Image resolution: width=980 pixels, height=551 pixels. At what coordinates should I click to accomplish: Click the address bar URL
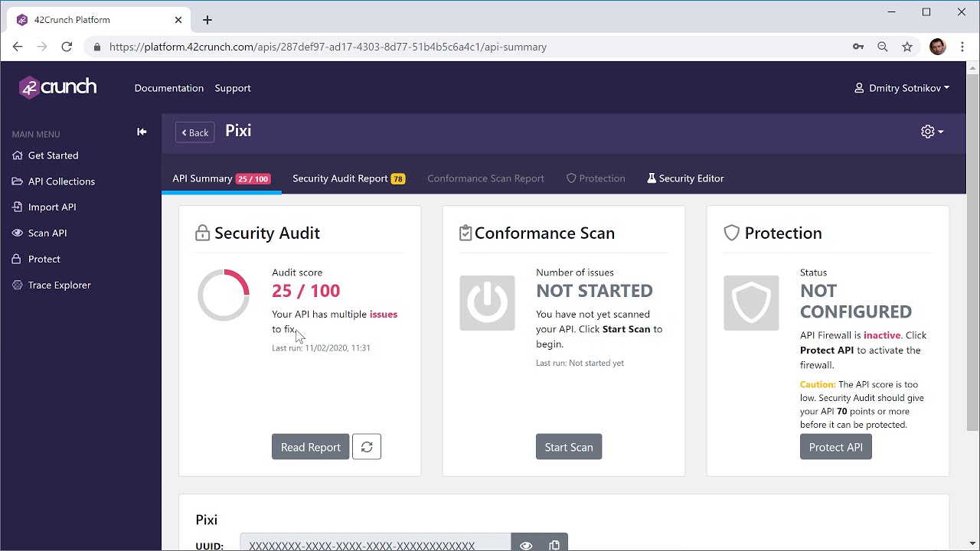tap(328, 47)
